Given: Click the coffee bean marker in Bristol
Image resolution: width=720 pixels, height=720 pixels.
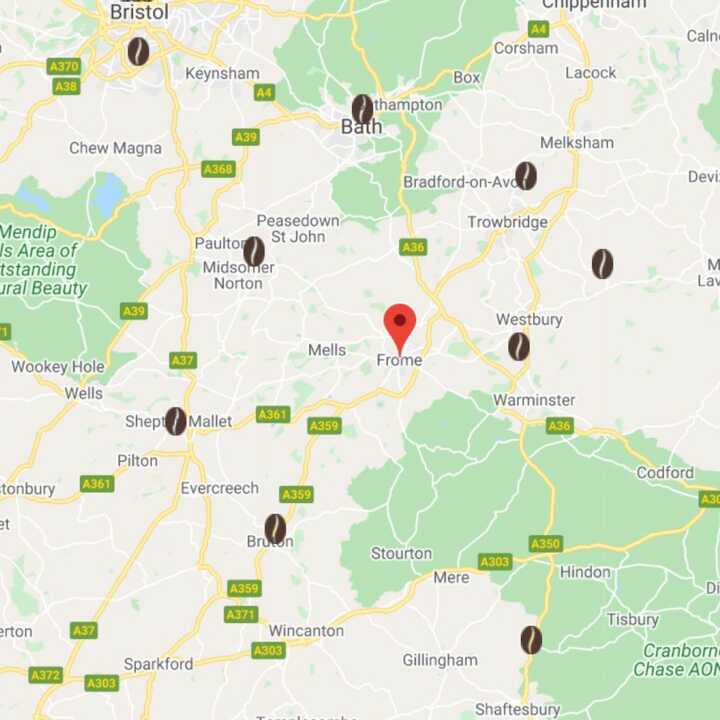Looking at the screenshot, I should (x=138, y=51).
